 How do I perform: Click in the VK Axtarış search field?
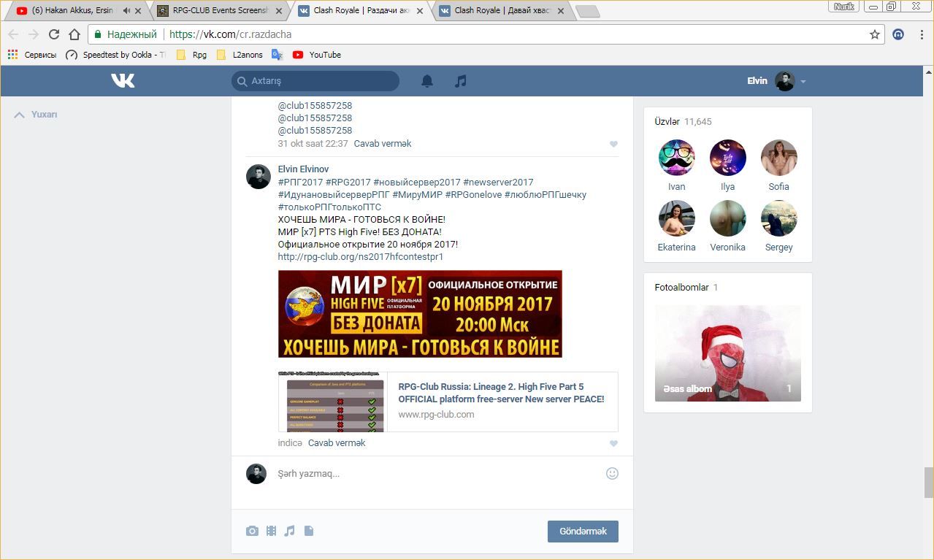click(315, 81)
